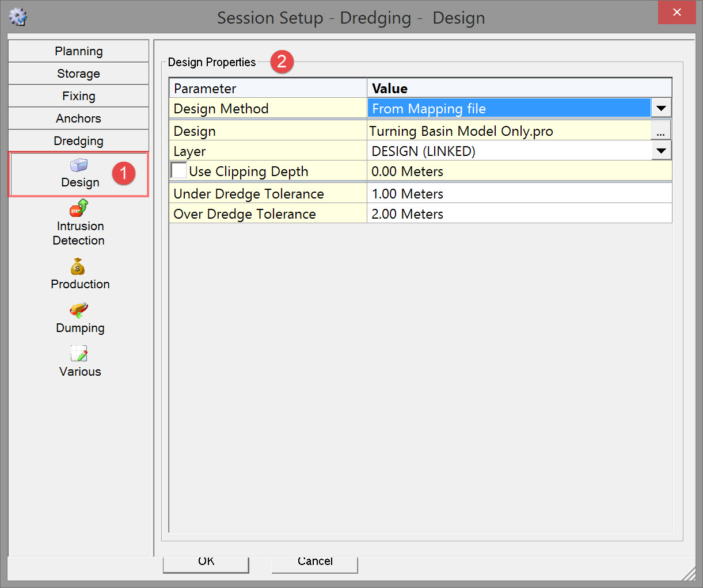Screen dimensions: 703x588
Task: Open the Various notepad icon
Action: click(79, 354)
